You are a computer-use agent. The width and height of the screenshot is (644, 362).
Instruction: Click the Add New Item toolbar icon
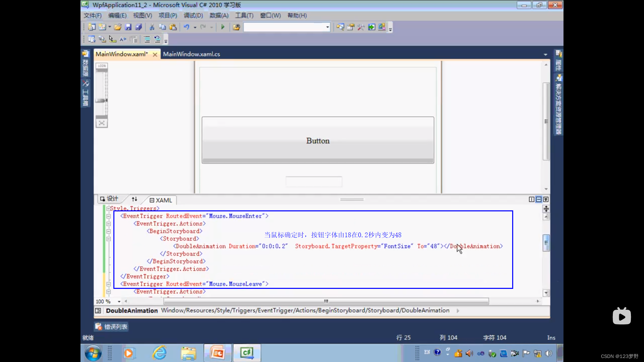coord(102,27)
